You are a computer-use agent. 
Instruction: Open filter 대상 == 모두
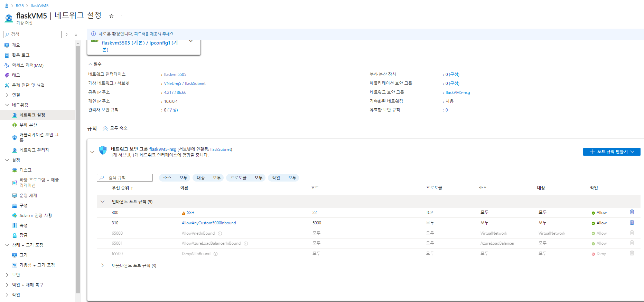point(208,178)
